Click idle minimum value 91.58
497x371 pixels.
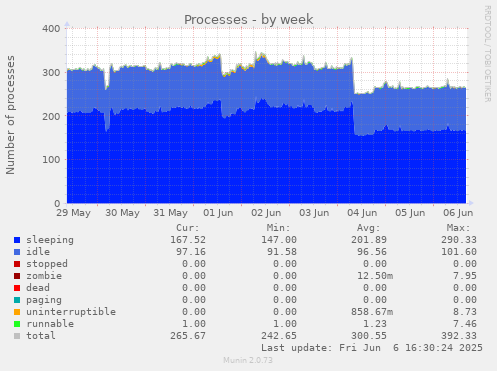pos(282,252)
